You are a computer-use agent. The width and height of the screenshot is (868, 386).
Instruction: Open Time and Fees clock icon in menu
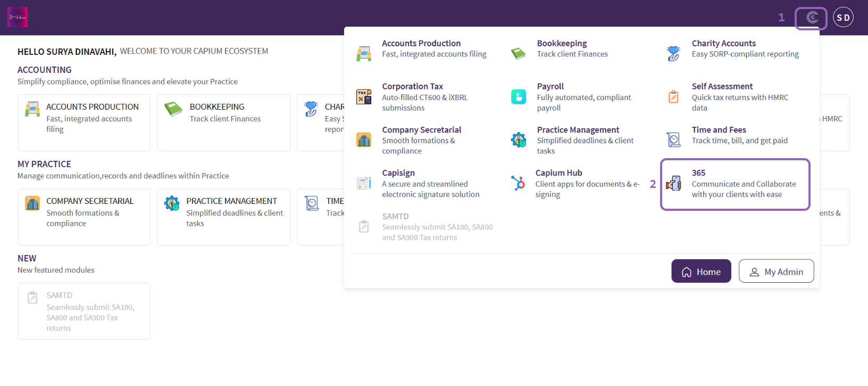[673, 140]
